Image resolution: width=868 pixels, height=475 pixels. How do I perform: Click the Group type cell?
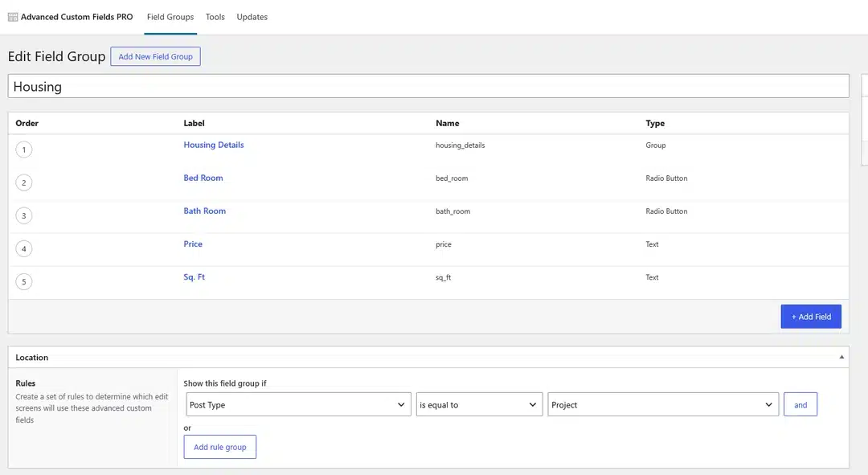(x=656, y=145)
